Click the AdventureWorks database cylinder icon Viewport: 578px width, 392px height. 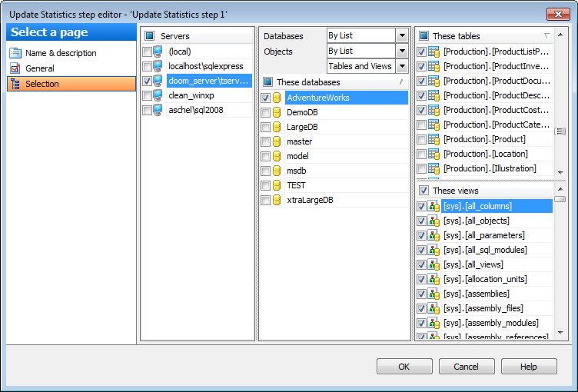pos(277,98)
